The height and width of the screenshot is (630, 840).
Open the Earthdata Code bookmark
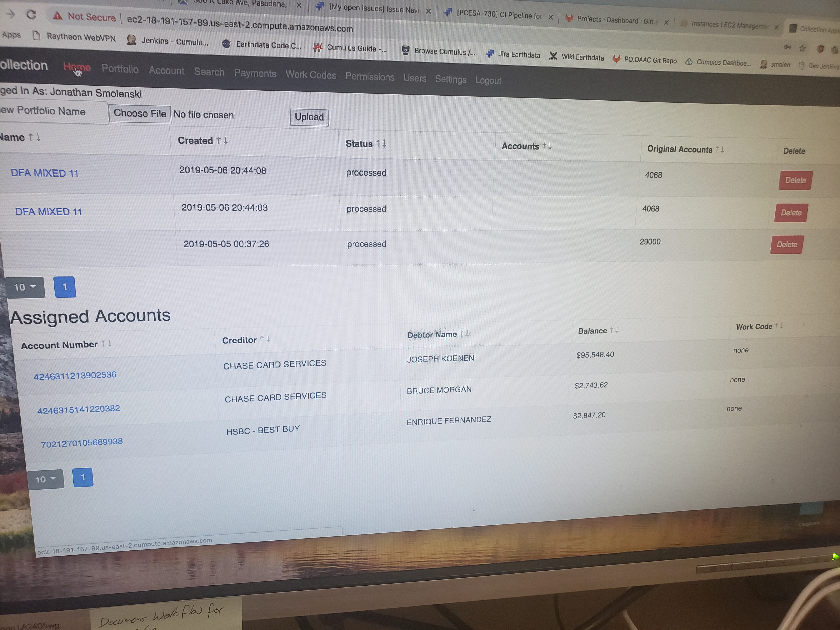pos(262,44)
